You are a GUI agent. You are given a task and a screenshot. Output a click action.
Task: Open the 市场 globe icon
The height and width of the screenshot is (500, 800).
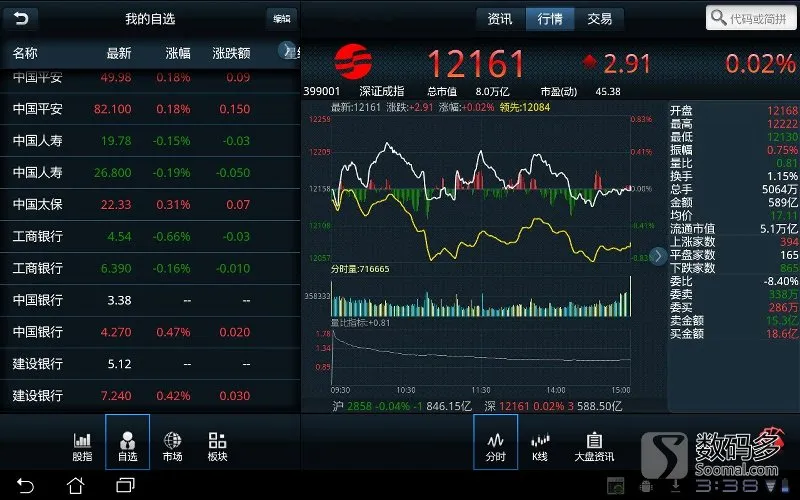[x=172, y=447]
